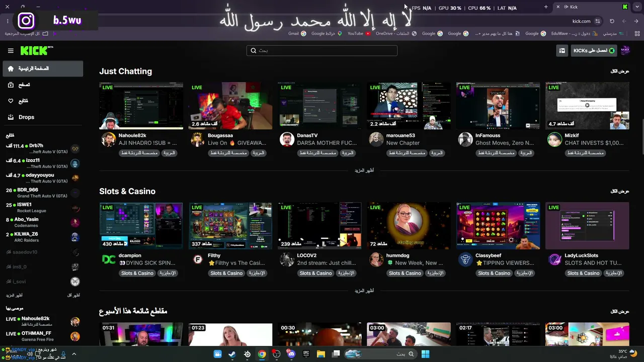Open the browse categories icon
Image resolution: width=644 pixels, height=362 pixels.
11,85
